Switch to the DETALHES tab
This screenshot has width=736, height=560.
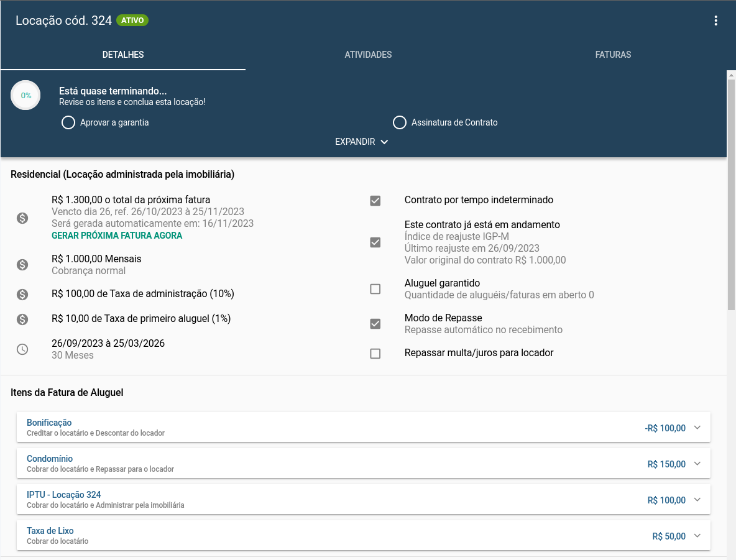pos(123,55)
